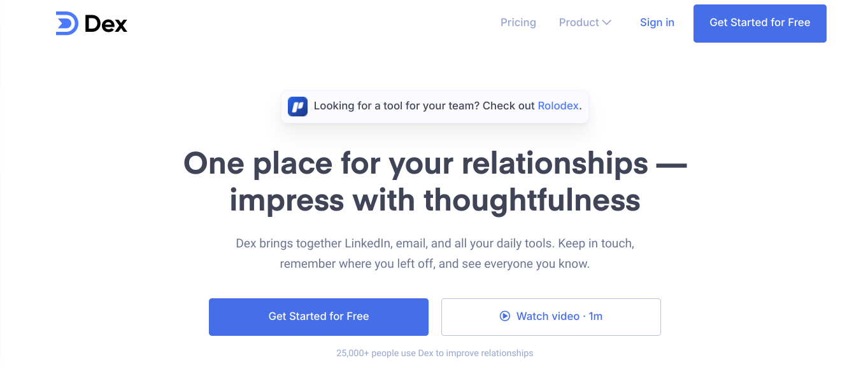868x367 pixels.
Task: Click the 'remember where you left off' text line
Action: click(x=435, y=263)
